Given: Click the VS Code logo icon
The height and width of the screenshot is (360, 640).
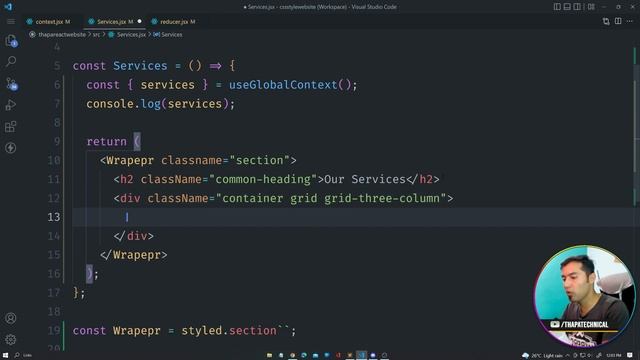Looking at the screenshot, I should (x=8, y=7).
